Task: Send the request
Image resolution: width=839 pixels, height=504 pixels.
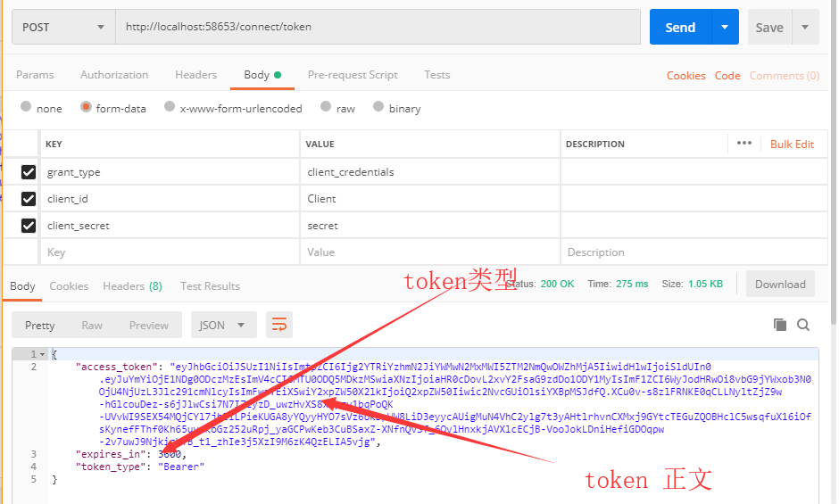Action: [680, 28]
